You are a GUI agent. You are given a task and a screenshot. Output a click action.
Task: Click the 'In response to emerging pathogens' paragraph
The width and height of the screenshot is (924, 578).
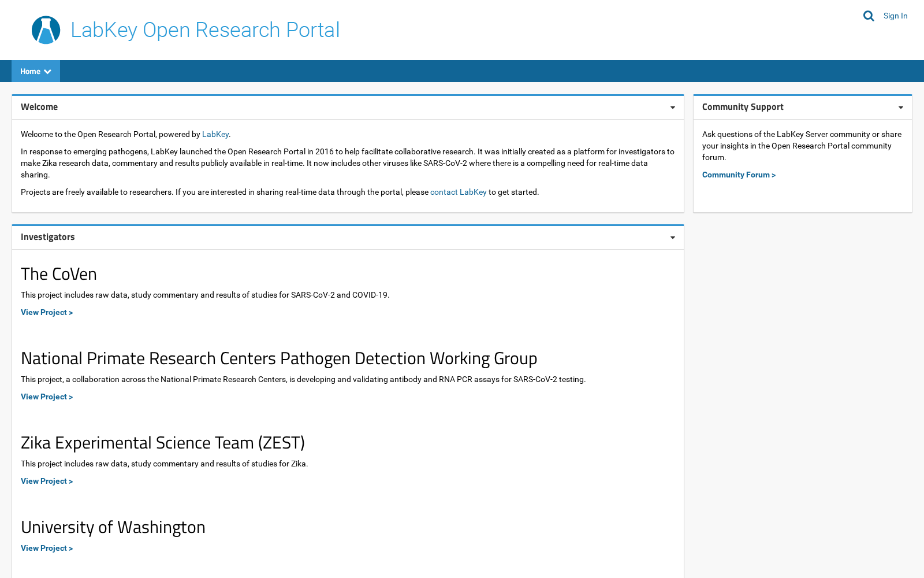pyautogui.click(x=348, y=163)
